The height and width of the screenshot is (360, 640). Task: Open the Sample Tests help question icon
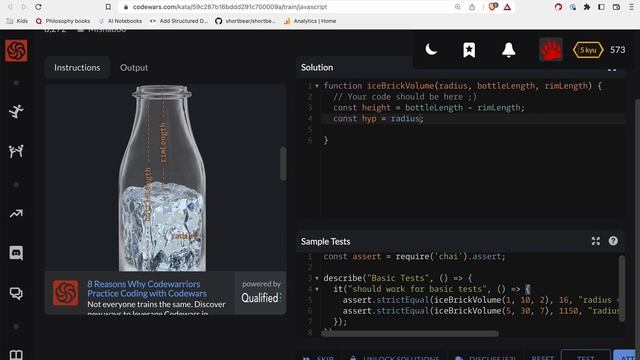click(x=613, y=241)
